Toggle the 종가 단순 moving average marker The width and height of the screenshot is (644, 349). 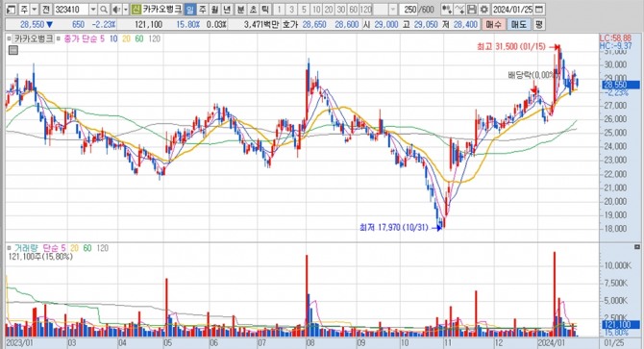pos(59,39)
